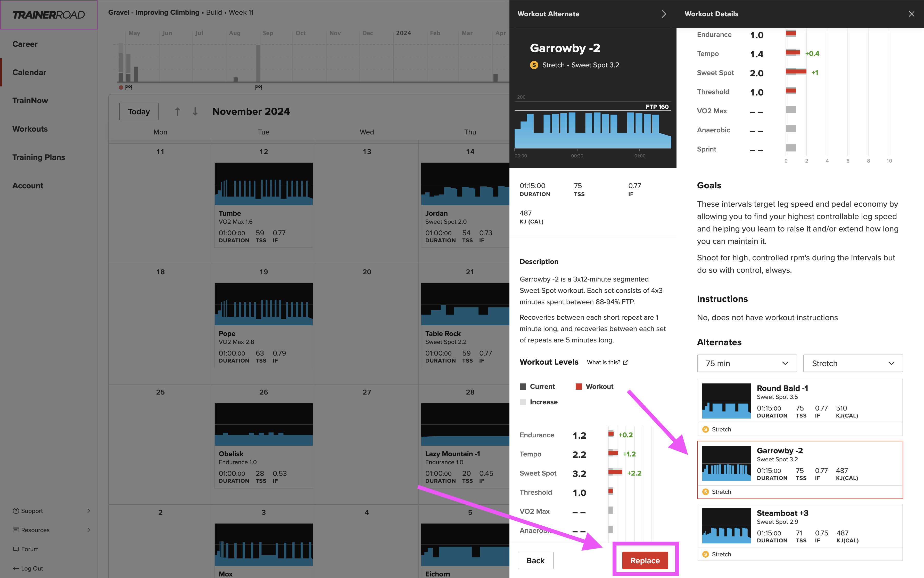This screenshot has height=578, width=924.
Task: Click Stretch badge icon on Steamboat +3 card
Action: [x=706, y=554]
